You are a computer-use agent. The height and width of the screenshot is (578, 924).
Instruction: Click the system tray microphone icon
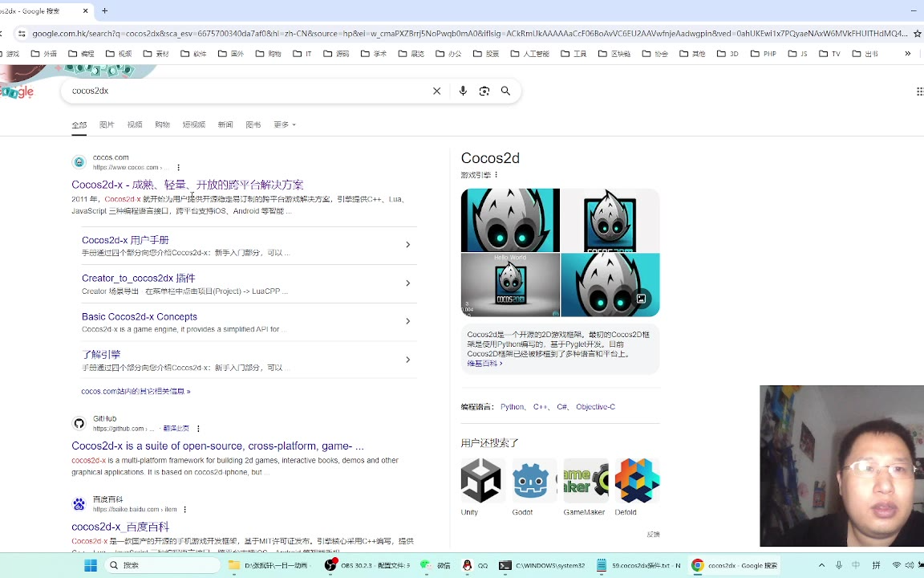838,565
